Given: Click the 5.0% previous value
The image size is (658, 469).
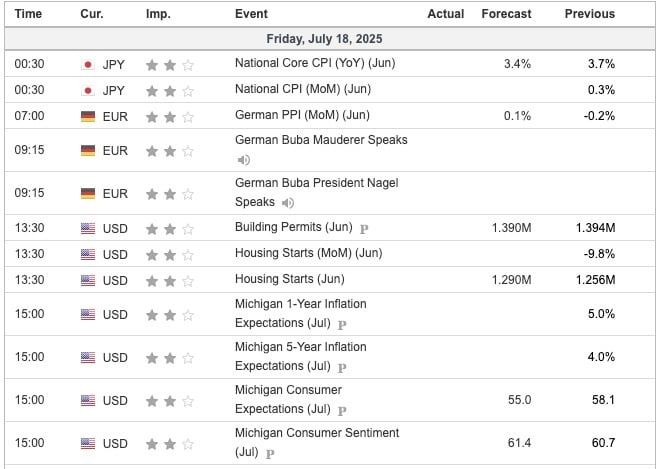Looking at the screenshot, I should (601, 314).
